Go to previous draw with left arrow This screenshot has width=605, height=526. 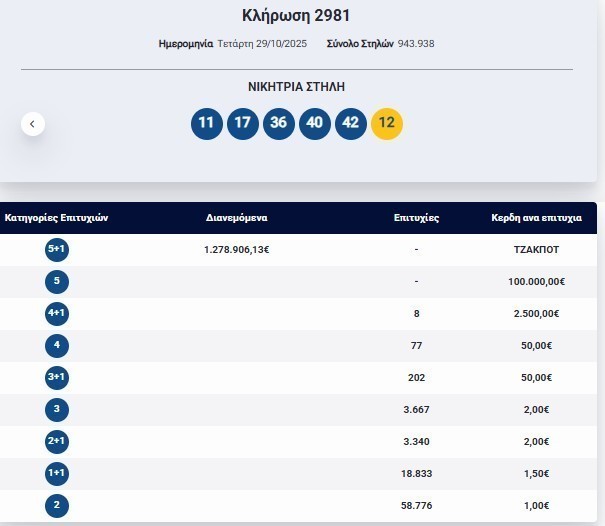pos(33,124)
